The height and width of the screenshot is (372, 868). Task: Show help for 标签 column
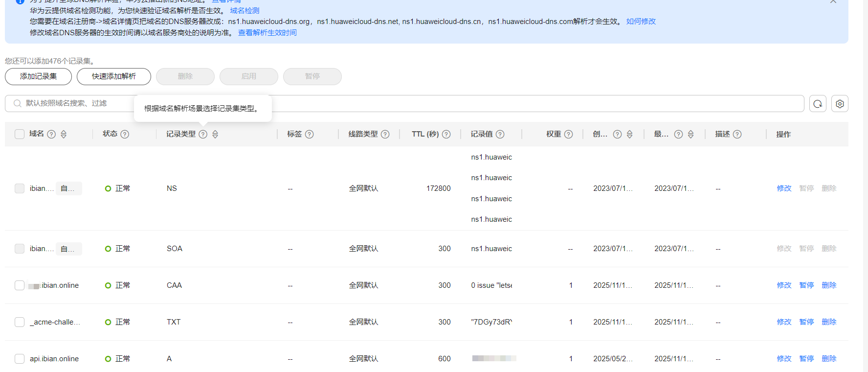point(309,134)
